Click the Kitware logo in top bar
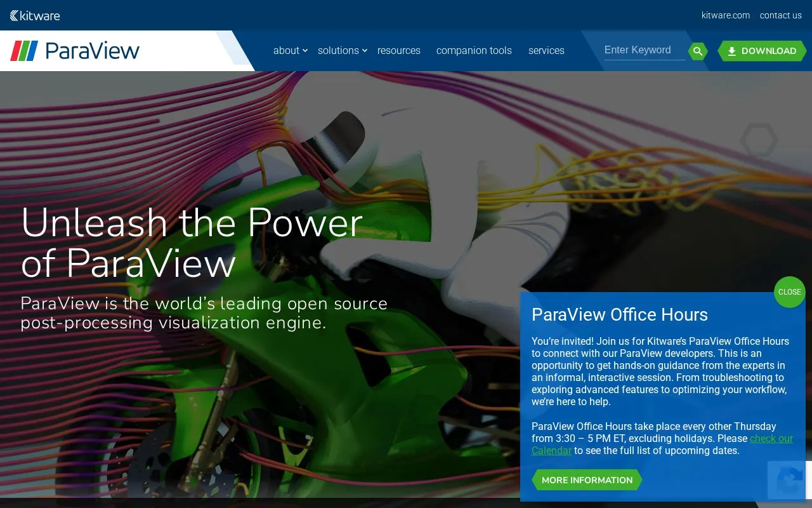Viewport: 812px width, 508px height. [x=35, y=15]
